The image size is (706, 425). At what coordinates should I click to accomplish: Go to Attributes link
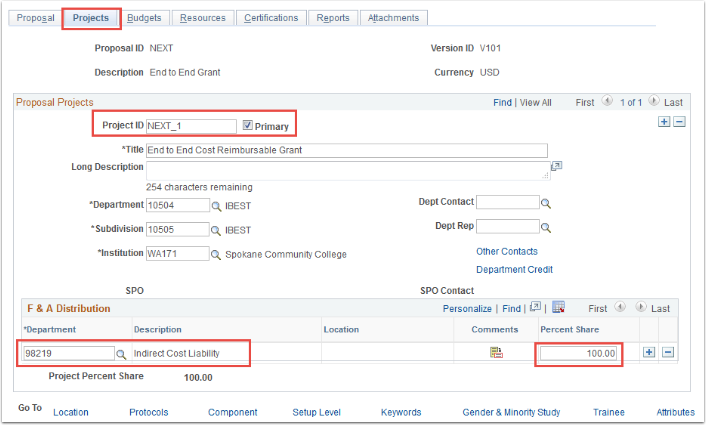[x=675, y=412]
